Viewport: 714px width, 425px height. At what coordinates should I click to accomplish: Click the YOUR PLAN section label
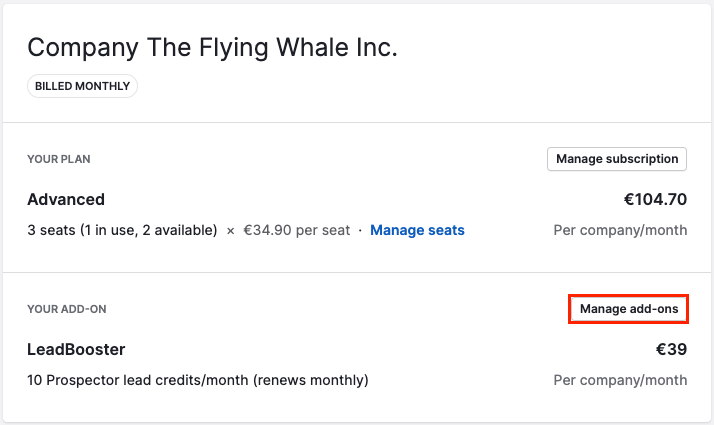(59, 159)
